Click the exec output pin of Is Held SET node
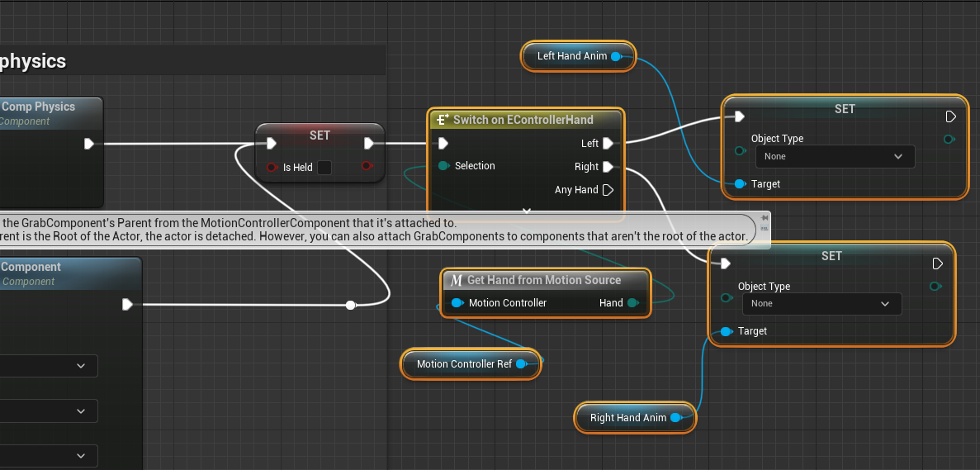980x470 pixels. (369, 144)
